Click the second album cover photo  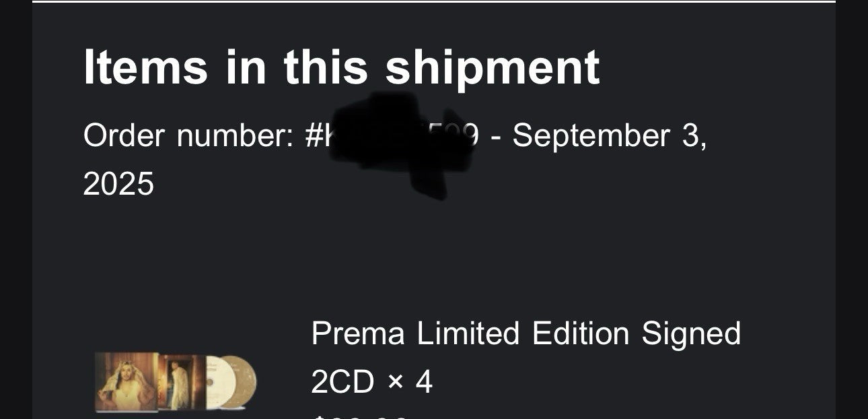[x=180, y=382]
